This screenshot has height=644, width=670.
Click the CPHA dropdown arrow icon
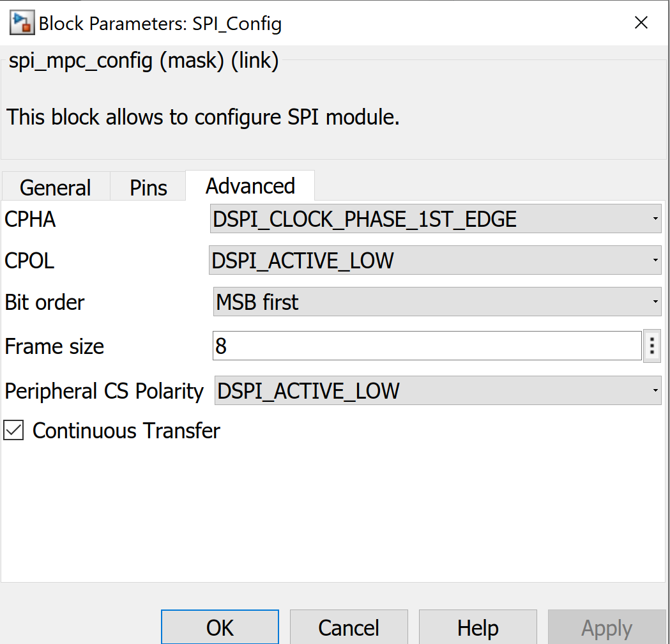pyautogui.click(x=656, y=218)
